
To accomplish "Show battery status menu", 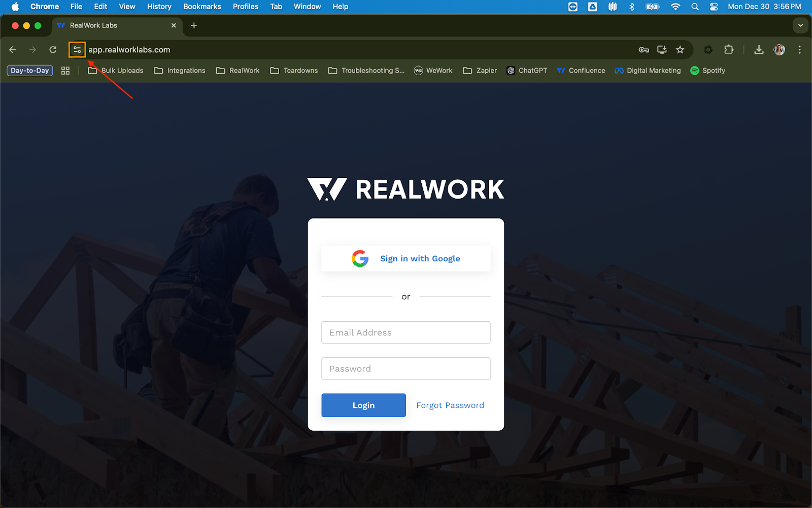I will (x=652, y=7).
